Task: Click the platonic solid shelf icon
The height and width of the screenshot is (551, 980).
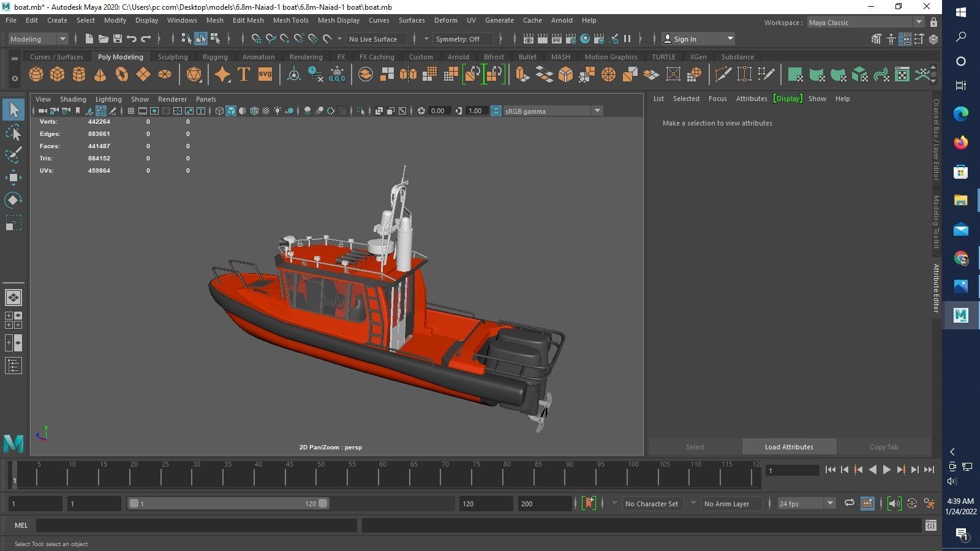Action: 194,75
